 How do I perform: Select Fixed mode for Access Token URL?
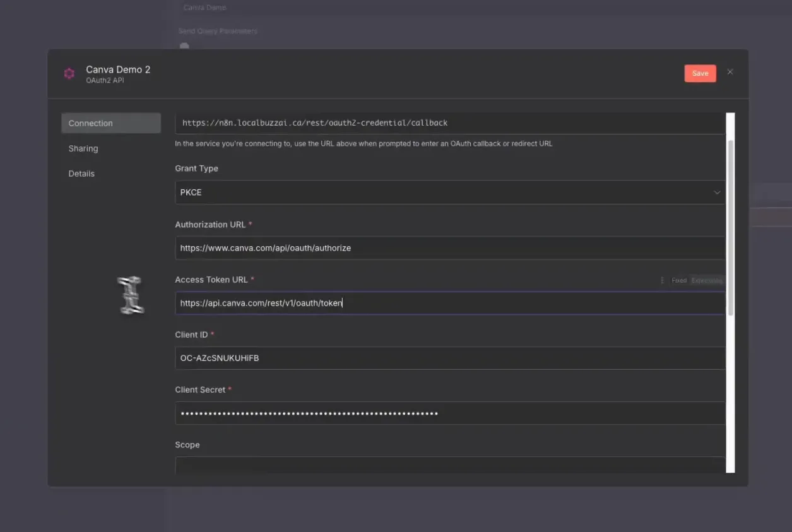(x=679, y=280)
